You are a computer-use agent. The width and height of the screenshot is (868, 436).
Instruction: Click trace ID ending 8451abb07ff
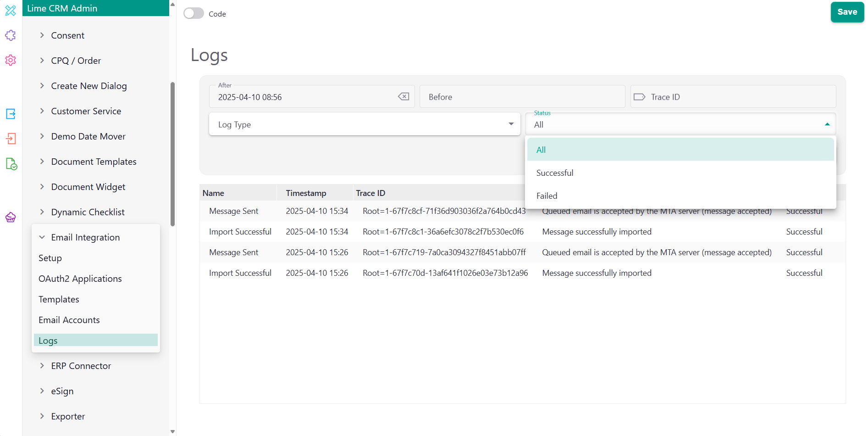tap(444, 252)
